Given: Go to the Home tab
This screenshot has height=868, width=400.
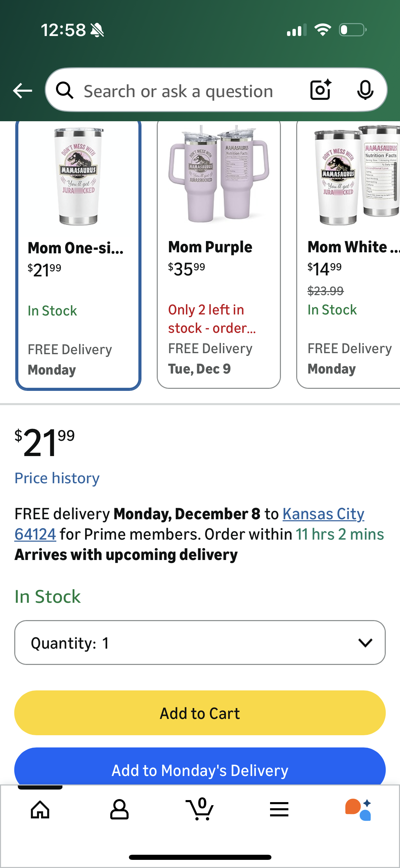Looking at the screenshot, I should (40, 810).
